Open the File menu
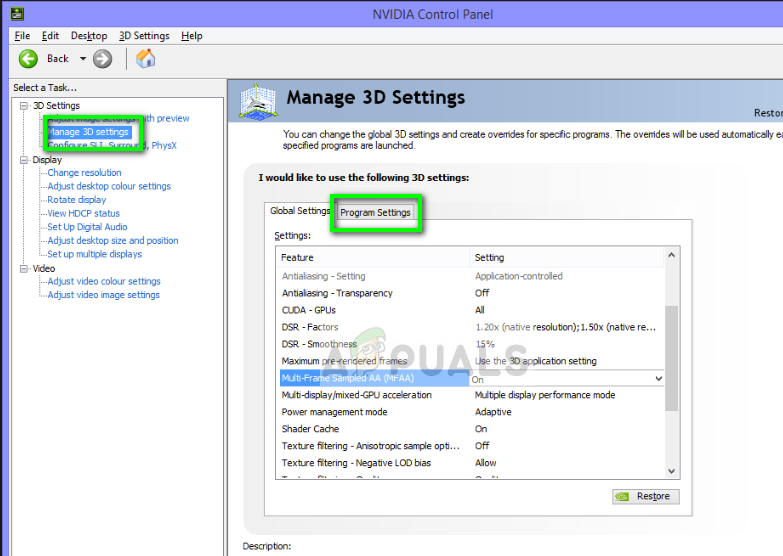Viewport: 783px width, 556px height. tap(22, 35)
